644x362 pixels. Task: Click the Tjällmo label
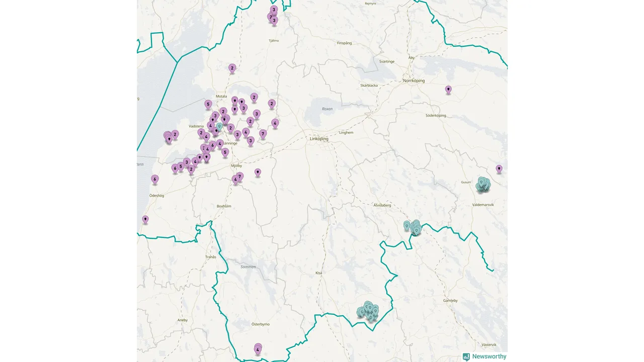tap(274, 41)
